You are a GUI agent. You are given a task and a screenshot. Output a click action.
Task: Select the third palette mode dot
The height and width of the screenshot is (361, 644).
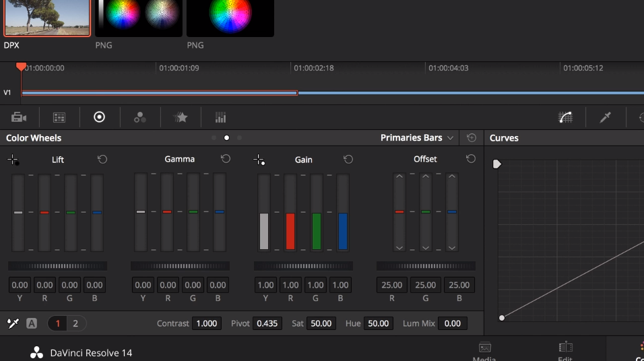(239, 138)
